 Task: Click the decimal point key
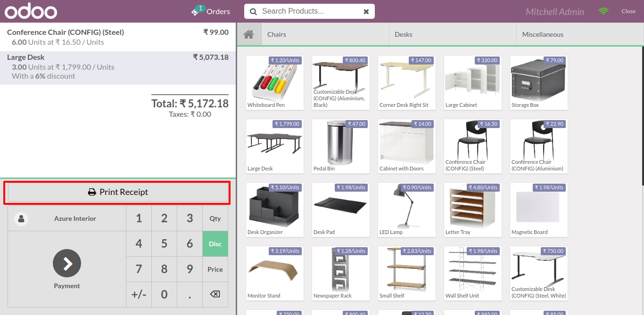(190, 294)
